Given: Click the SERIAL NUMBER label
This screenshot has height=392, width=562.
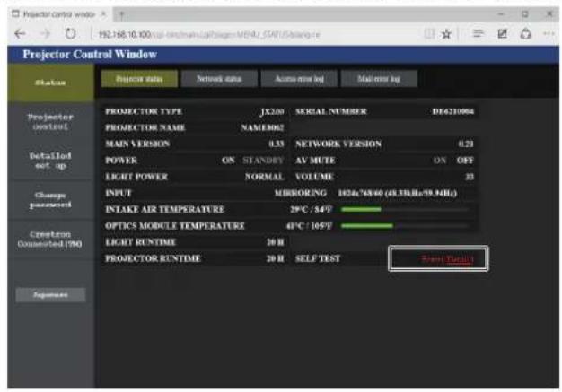Looking at the screenshot, I should coord(330,111).
